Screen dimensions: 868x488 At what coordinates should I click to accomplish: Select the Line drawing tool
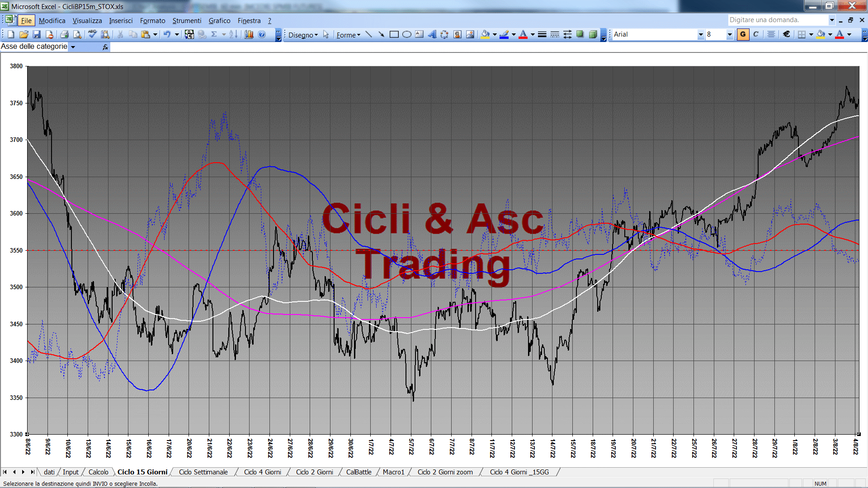tap(368, 34)
